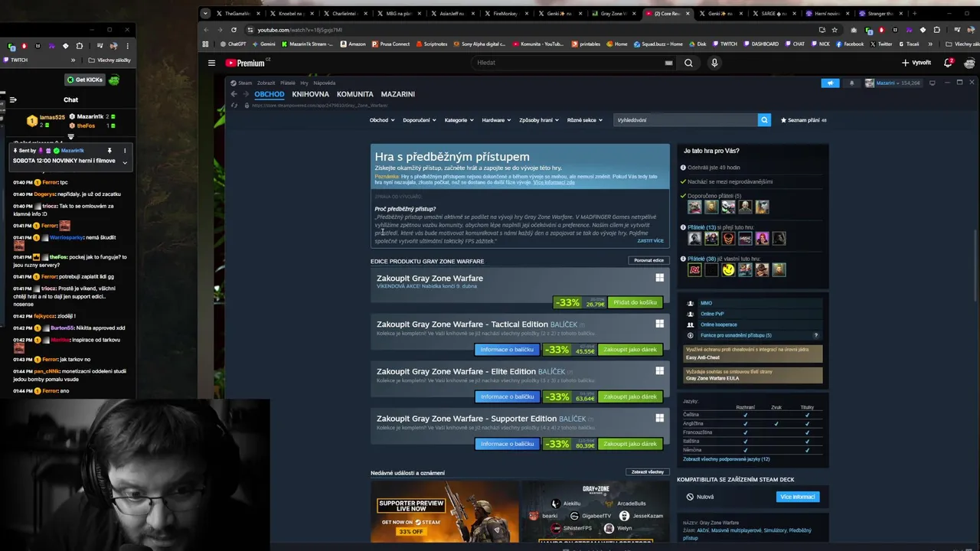Click Zakoupit jako dárek for Supporter Edition
980x551 pixels.
tap(630, 444)
